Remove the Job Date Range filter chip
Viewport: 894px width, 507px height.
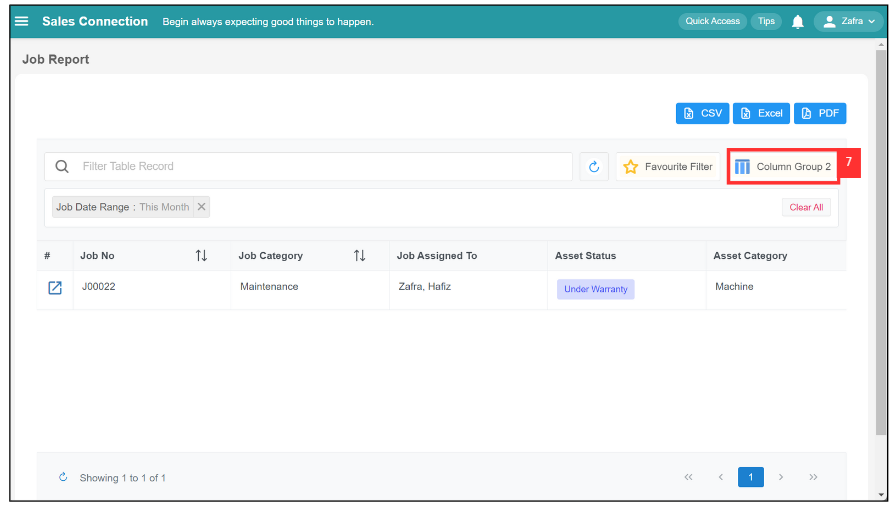201,207
